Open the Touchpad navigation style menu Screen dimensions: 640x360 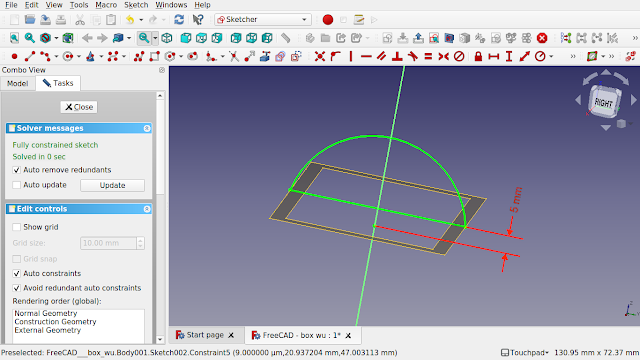pos(525,352)
